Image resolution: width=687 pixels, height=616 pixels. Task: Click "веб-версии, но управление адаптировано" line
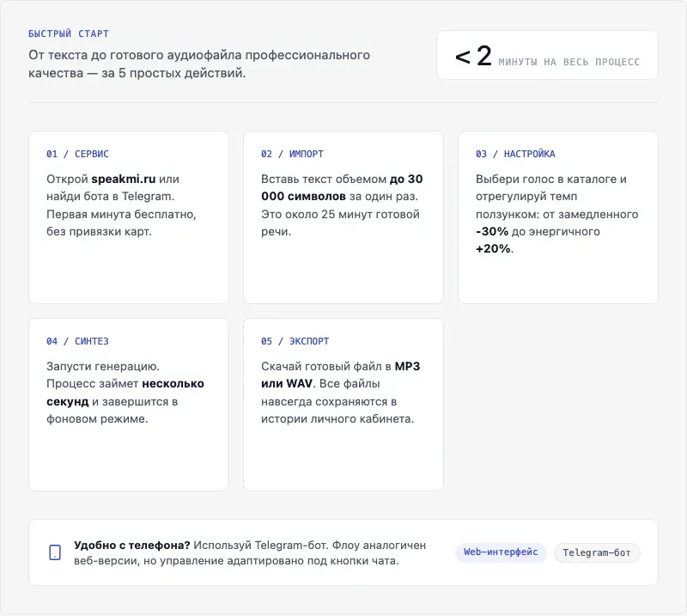(237, 561)
